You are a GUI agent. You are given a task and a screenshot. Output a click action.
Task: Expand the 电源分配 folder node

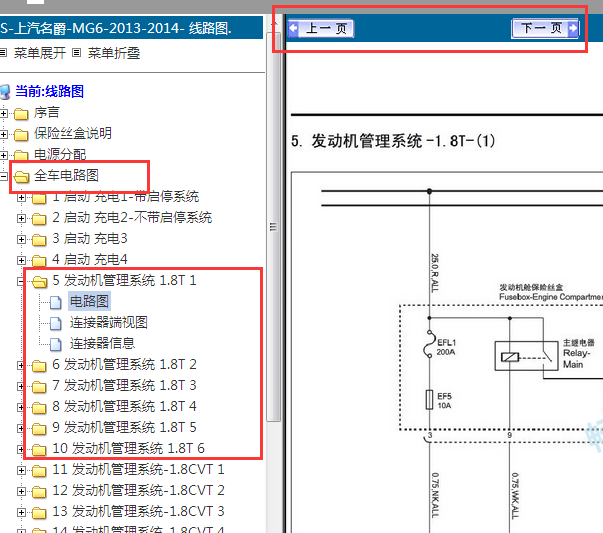(4, 155)
